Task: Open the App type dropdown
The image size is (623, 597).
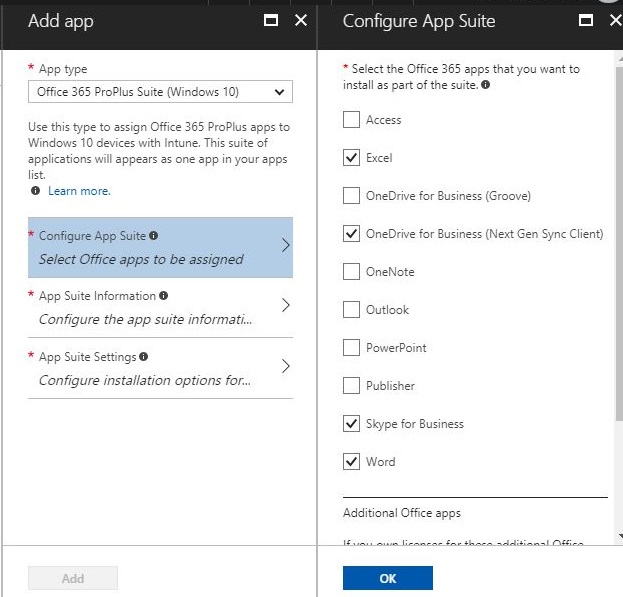Action: tap(160, 92)
